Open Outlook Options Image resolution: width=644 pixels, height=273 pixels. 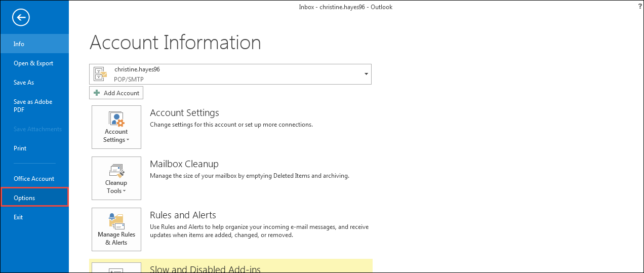click(34, 198)
